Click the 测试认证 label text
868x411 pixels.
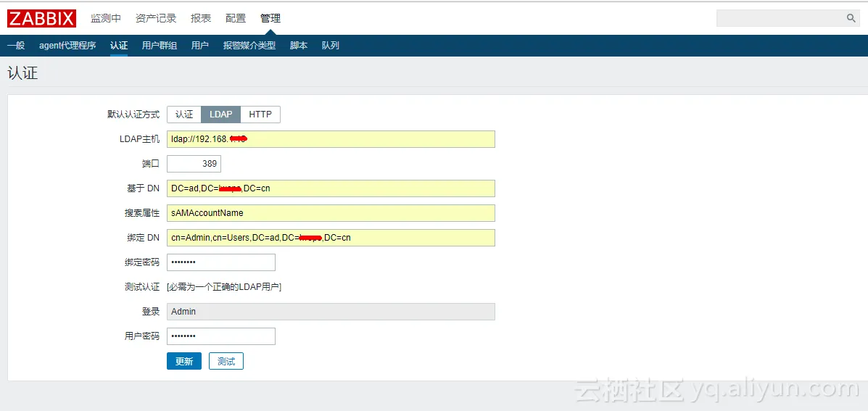click(142, 287)
